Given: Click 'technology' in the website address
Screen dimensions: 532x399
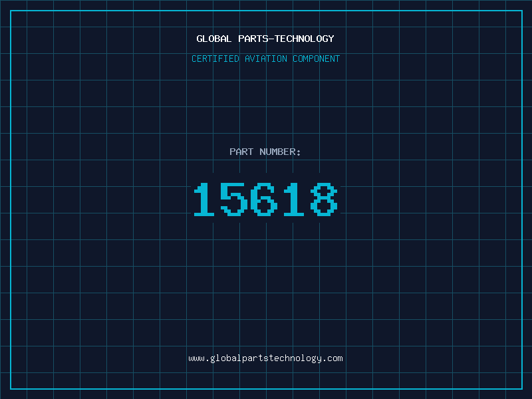Looking at the screenshot, I should 296,358.
